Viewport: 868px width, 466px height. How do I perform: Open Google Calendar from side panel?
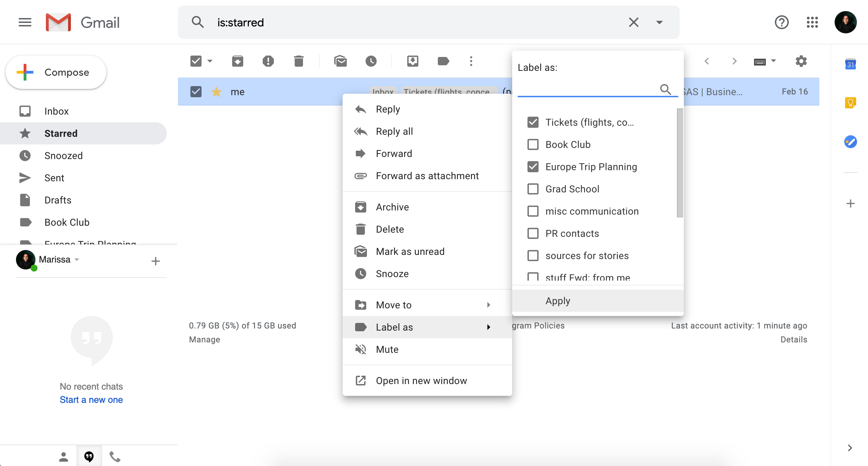click(x=850, y=65)
